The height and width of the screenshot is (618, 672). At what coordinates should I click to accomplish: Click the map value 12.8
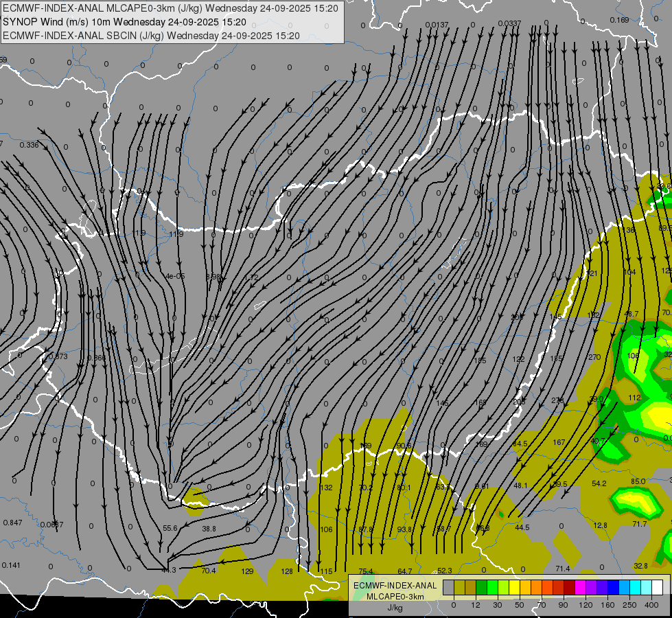coord(601,525)
